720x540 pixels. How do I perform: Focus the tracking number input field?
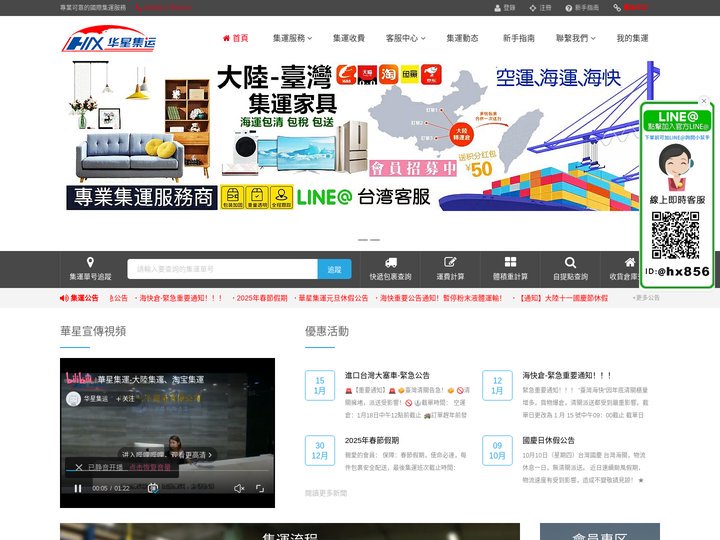pyautogui.click(x=222, y=269)
